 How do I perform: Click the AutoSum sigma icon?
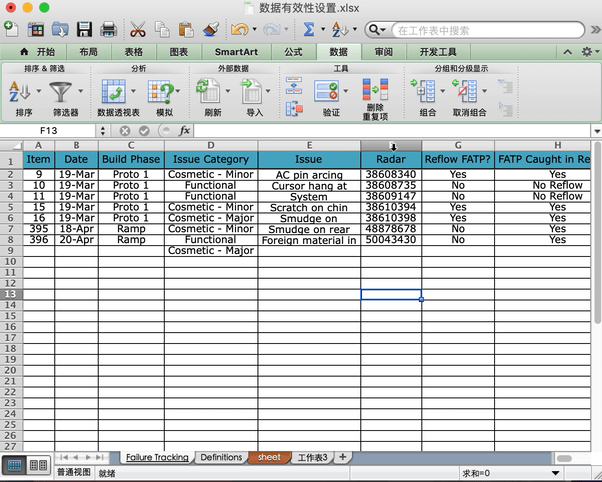click(x=310, y=30)
